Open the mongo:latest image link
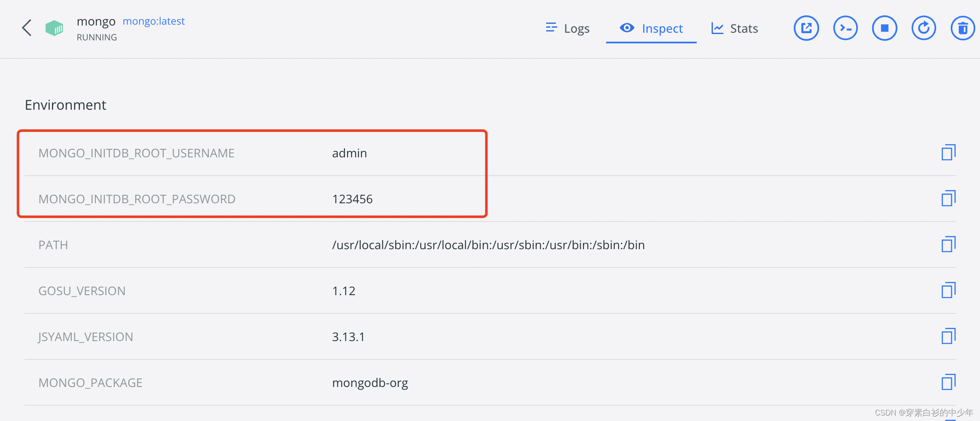Image resolution: width=980 pixels, height=421 pixels. 154,21
